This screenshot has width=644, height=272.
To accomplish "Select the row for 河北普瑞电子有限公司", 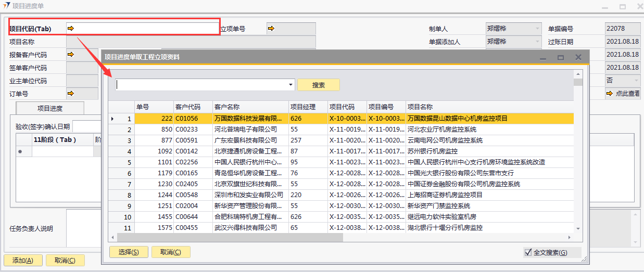I will (x=250, y=129).
